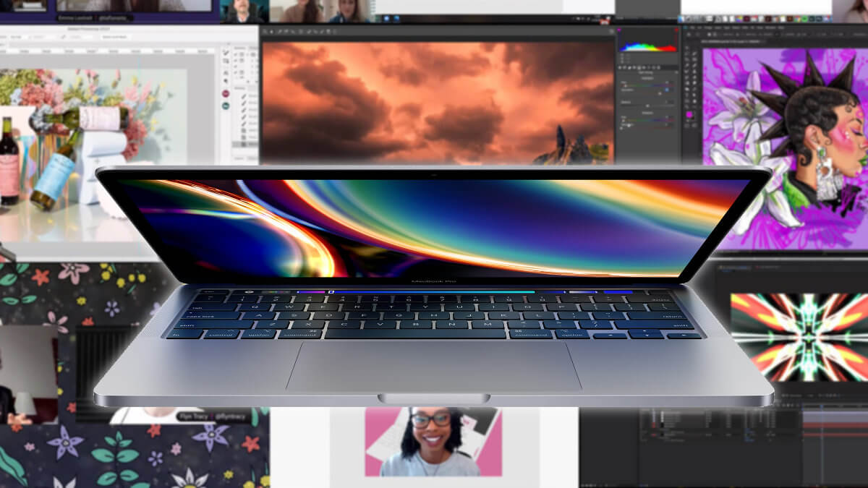Click the magenta foreground color swatch
This screenshot has height=488, width=868.
point(689,115)
